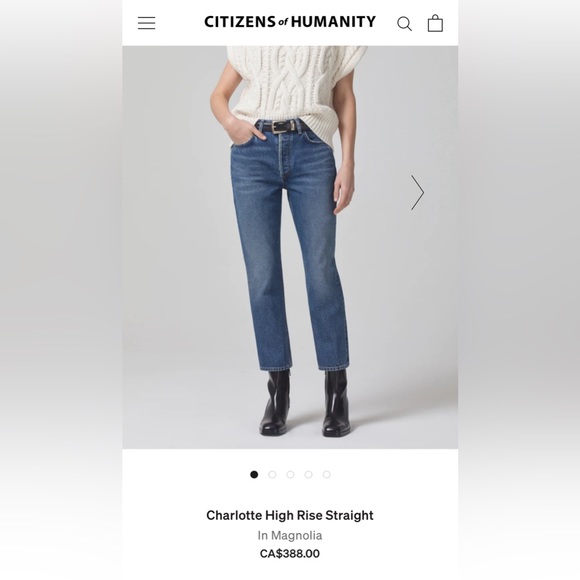Select the third carousel dot
580x580 pixels.
pos(290,474)
